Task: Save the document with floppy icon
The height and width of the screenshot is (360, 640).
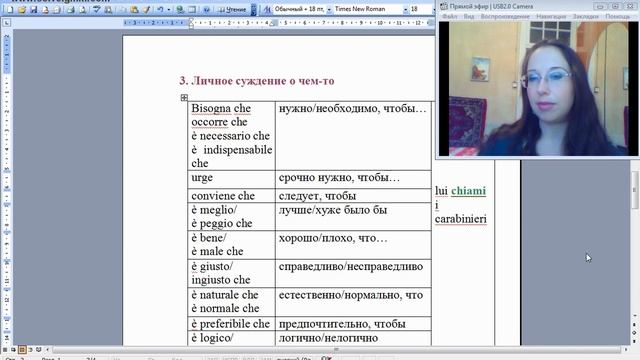Action: [33, 9]
